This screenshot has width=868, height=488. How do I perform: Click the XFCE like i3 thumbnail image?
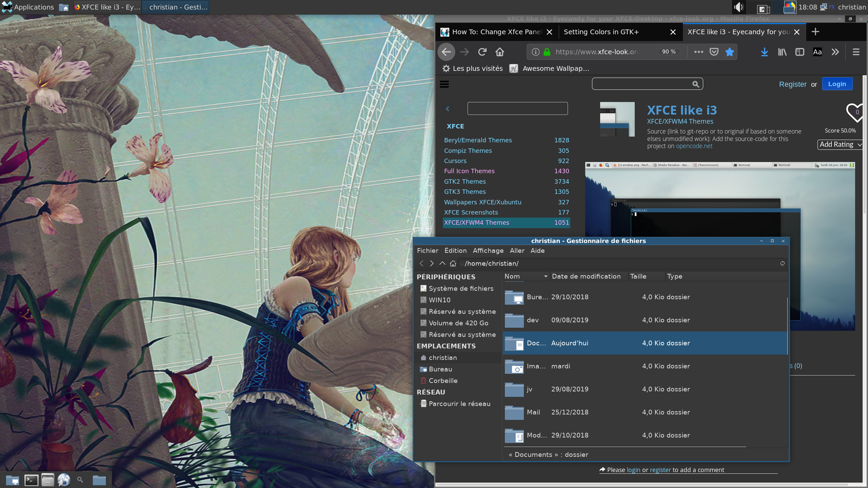pos(617,119)
